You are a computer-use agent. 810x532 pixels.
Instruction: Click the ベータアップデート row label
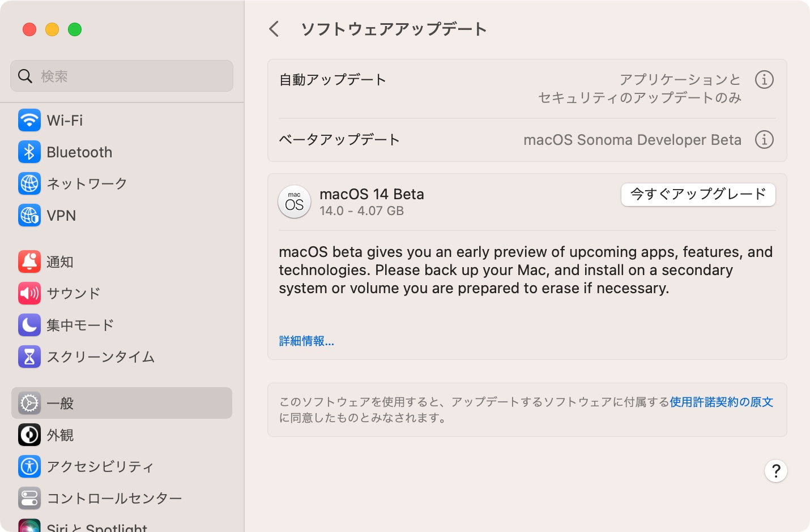(x=339, y=139)
